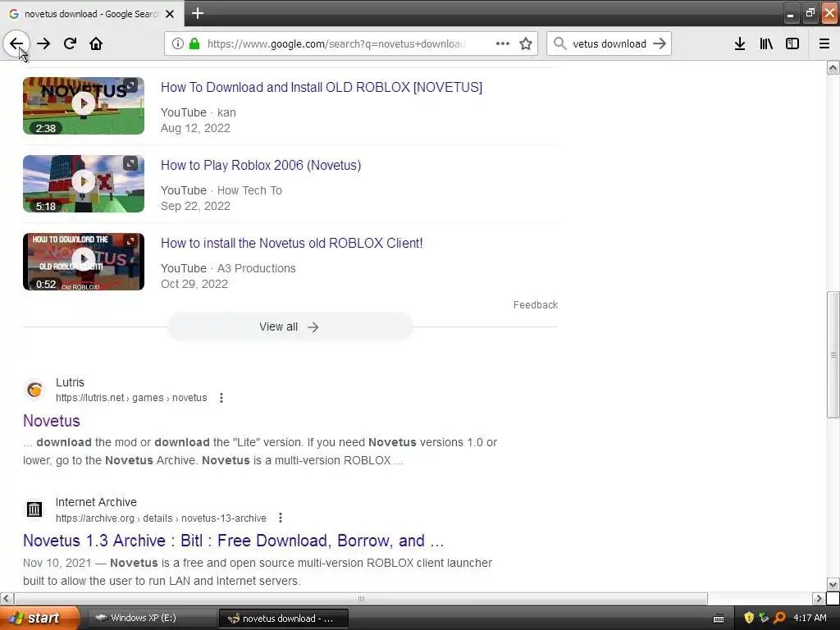
Task: Open options menu for Lutris result
Action: 221,398
